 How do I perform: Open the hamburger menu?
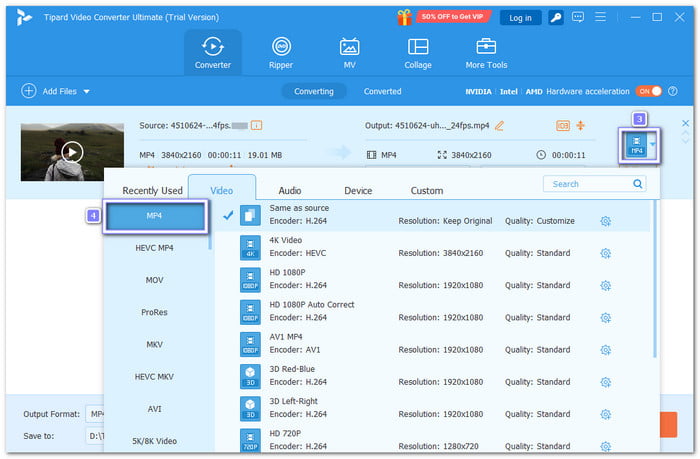(x=600, y=17)
